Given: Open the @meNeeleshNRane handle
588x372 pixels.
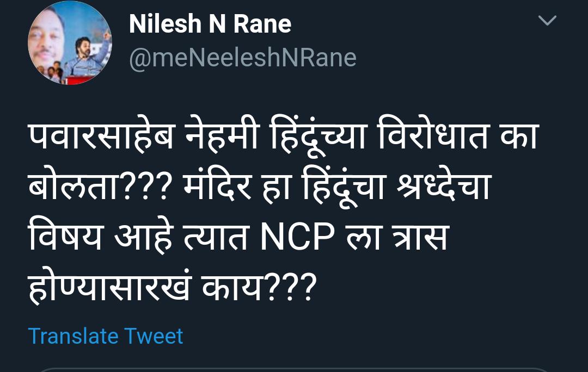Looking at the screenshot, I should [x=243, y=58].
